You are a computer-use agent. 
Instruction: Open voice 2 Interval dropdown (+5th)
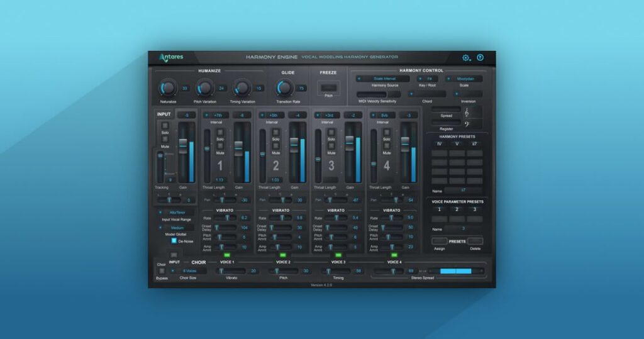[x=272, y=116]
